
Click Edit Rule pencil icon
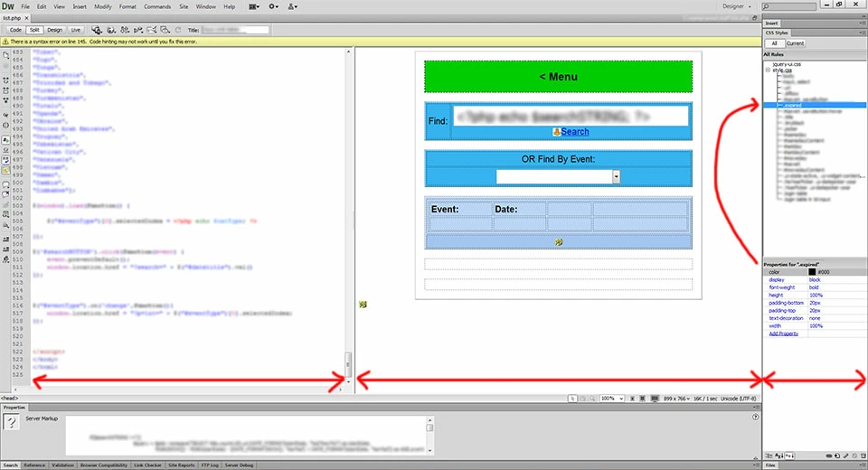(846, 456)
